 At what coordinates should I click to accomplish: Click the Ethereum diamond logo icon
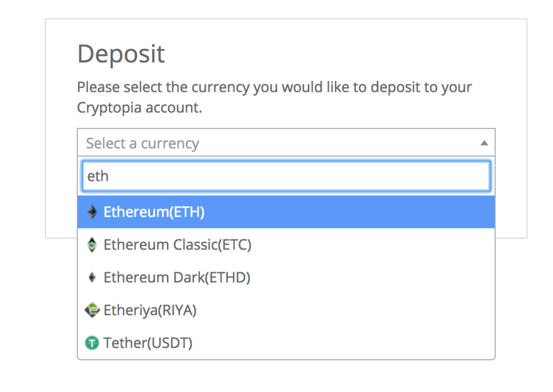pyautogui.click(x=92, y=212)
